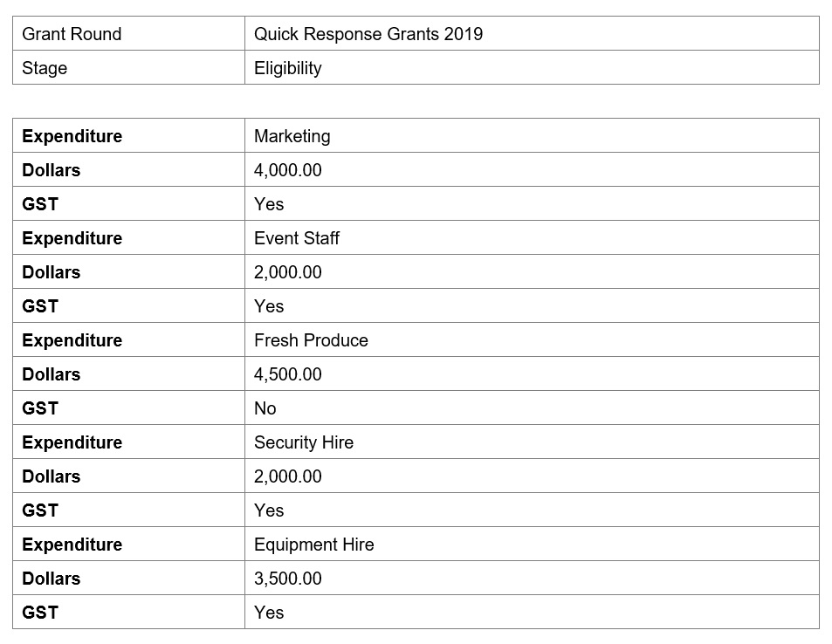This screenshot has height=644, width=832.
Task: Click the Marketing expenditure value
Action: click(292, 136)
